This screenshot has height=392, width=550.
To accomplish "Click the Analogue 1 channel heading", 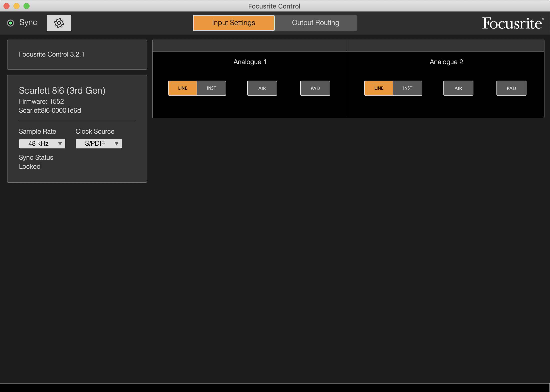I will point(250,62).
